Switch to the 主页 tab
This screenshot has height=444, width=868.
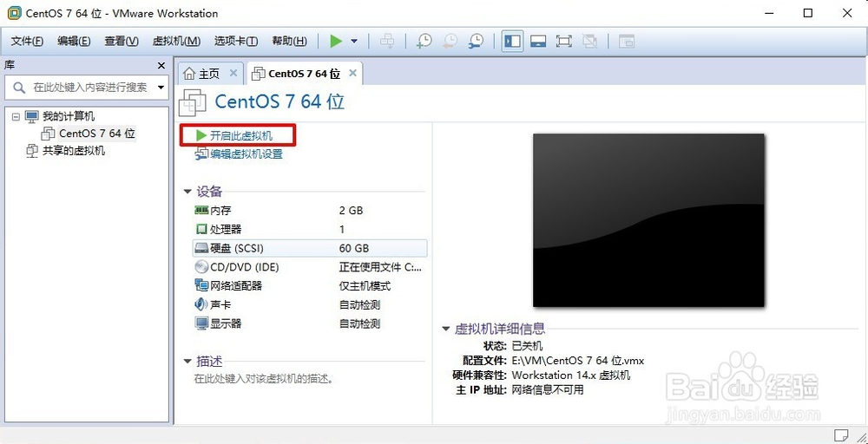pyautogui.click(x=209, y=74)
